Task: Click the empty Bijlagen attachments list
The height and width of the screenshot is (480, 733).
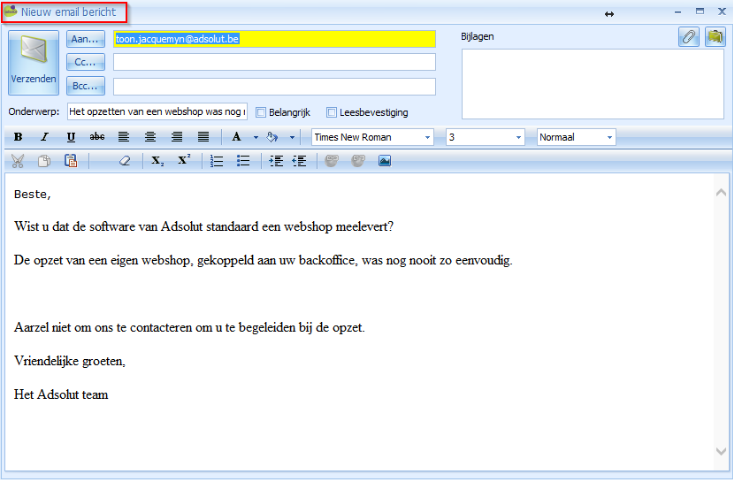Action: click(593, 84)
